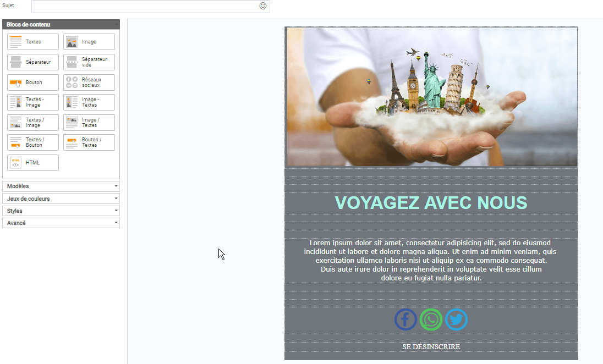
Task: Expand the Modèles section
Action: [61, 186]
